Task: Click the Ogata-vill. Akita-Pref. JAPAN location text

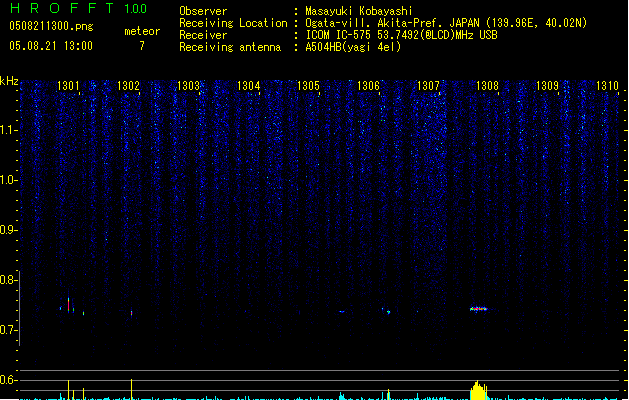Action: coord(446,23)
